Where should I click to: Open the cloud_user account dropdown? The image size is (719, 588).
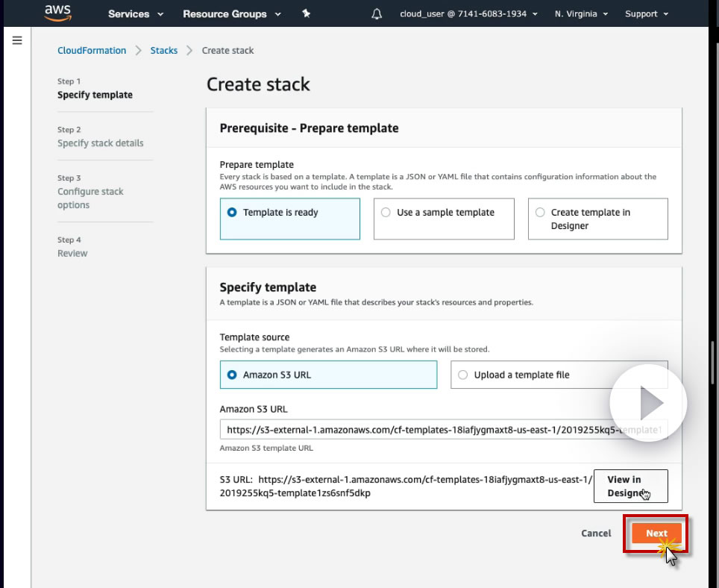tap(468, 13)
